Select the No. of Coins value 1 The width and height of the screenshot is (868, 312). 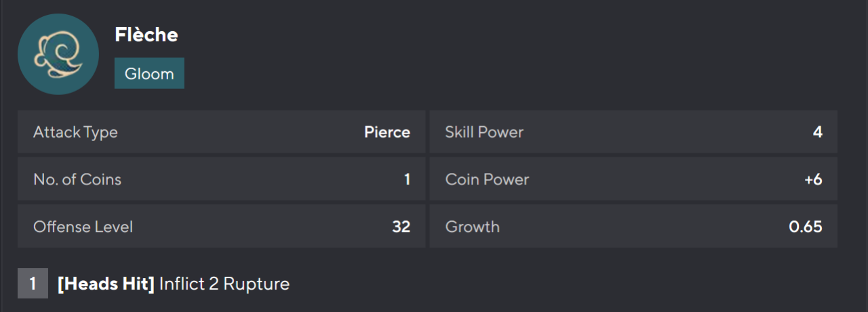tap(407, 180)
